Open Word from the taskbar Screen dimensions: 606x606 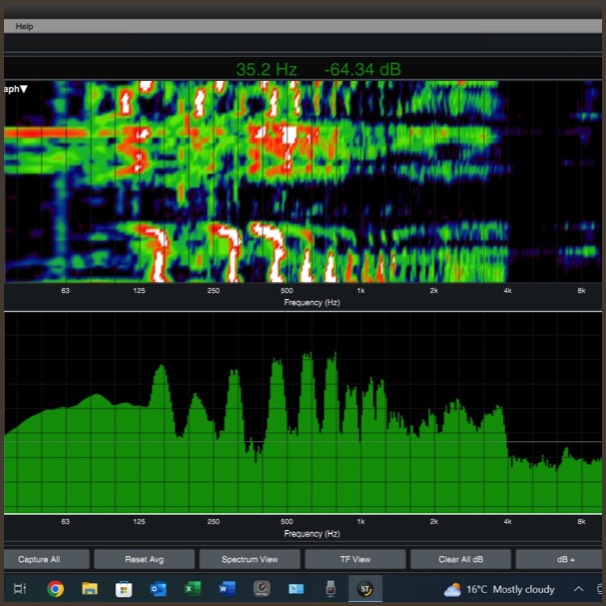[x=227, y=589]
